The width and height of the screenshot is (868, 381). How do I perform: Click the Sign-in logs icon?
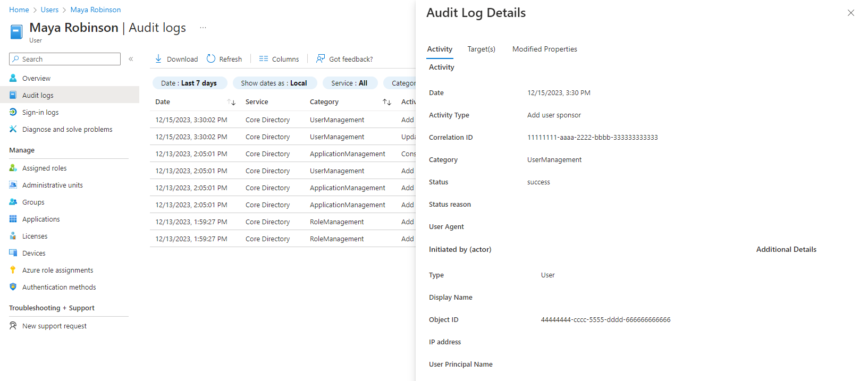click(13, 112)
